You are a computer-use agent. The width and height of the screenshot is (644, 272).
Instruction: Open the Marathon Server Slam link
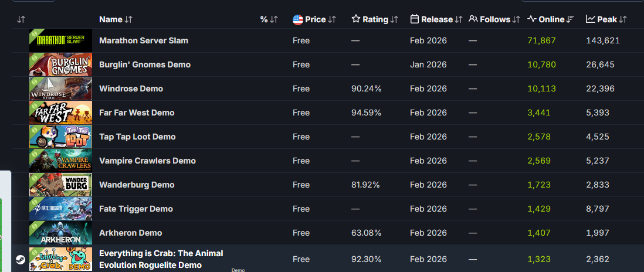(x=144, y=40)
